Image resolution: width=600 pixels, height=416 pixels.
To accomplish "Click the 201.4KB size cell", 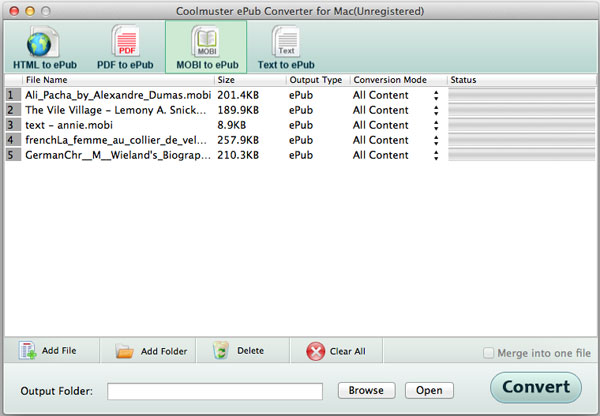I will click(x=238, y=95).
